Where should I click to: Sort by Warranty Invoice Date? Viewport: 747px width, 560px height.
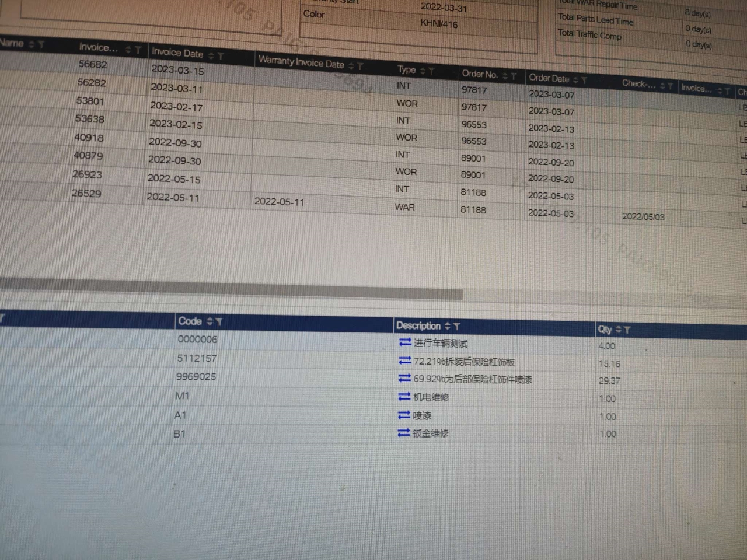coord(351,66)
